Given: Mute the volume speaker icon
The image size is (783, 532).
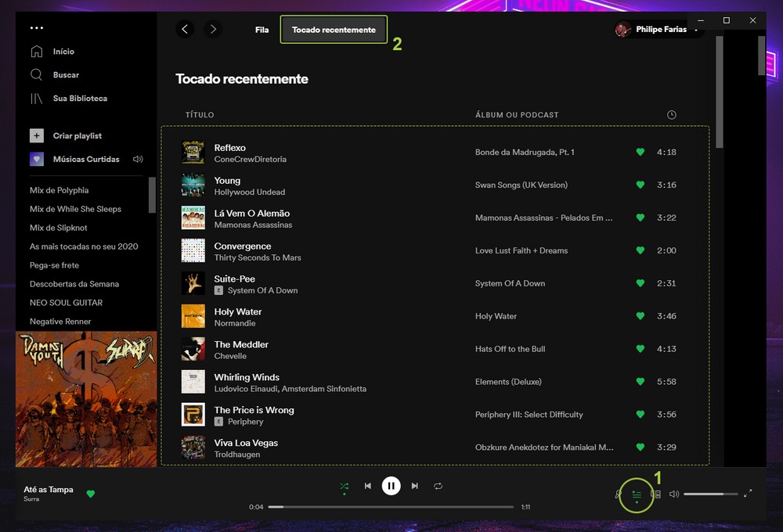Looking at the screenshot, I should tap(673, 494).
